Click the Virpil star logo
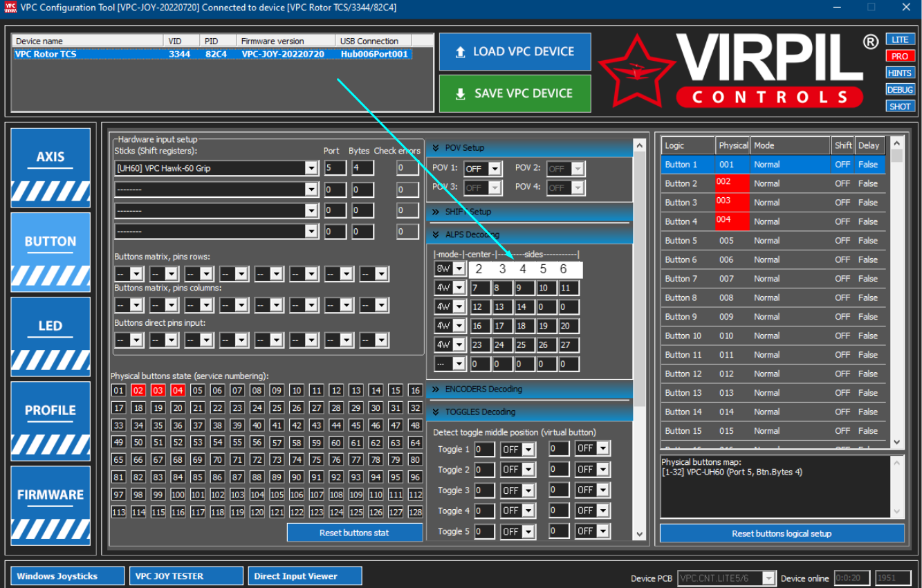922x588 pixels. pos(636,71)
